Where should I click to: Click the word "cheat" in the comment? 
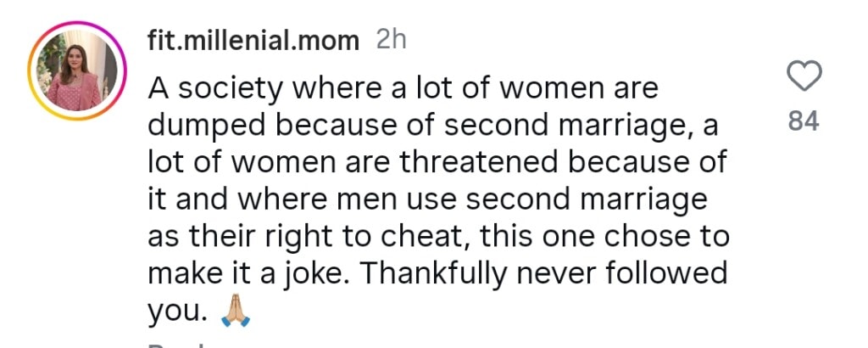click(437, 237)
